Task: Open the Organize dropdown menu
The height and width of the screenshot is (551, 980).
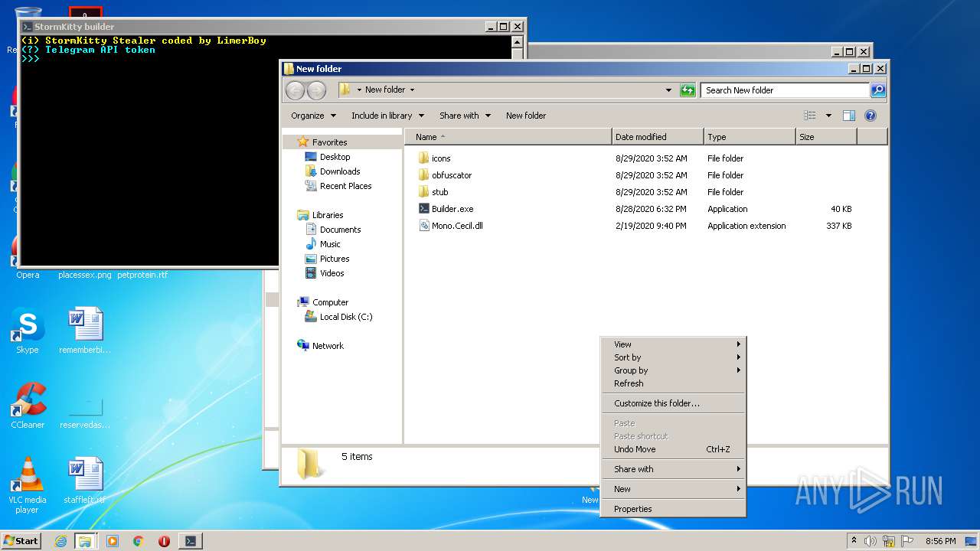Action: pyautogui.click(x=313, y=116)
